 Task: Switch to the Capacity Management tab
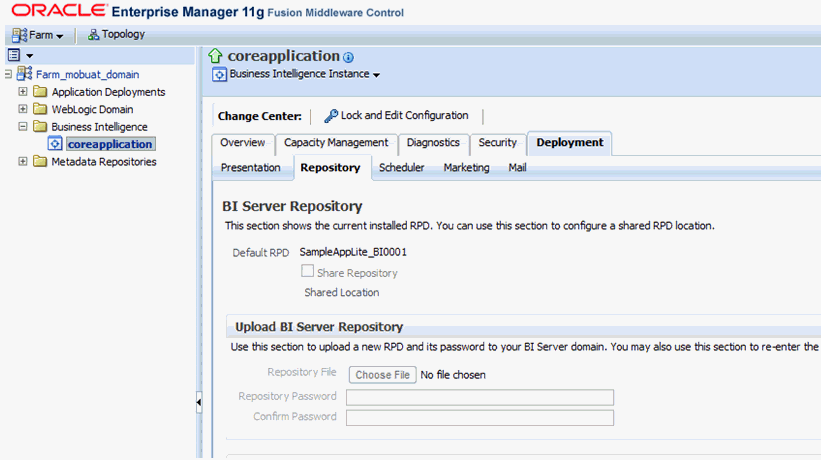tap(336, 143)
